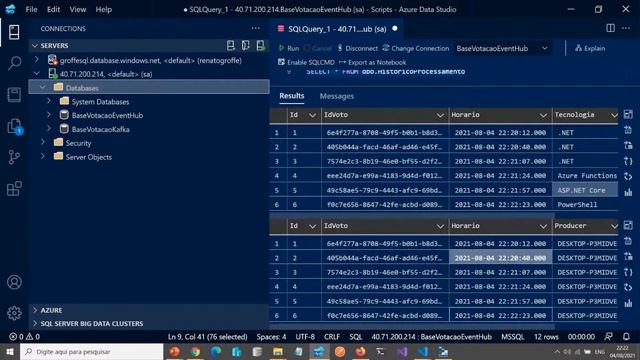Open the View menu
The height and width of the screenshot is (360, 640).
pyautogui.click(x=78, y=9)
